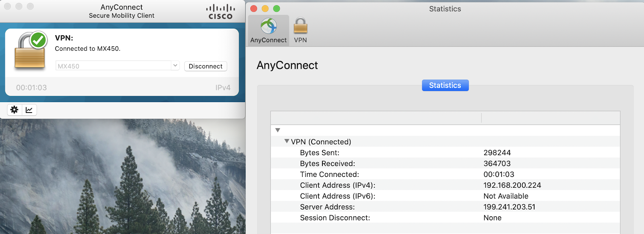Open the MX450 server dropdown arrow
Image resolution: width=644 pixels, height=234 pixels.
175,65
